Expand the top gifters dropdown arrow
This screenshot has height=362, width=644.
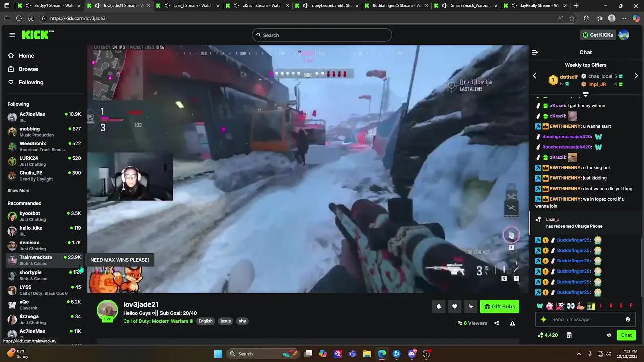[586, 94]
